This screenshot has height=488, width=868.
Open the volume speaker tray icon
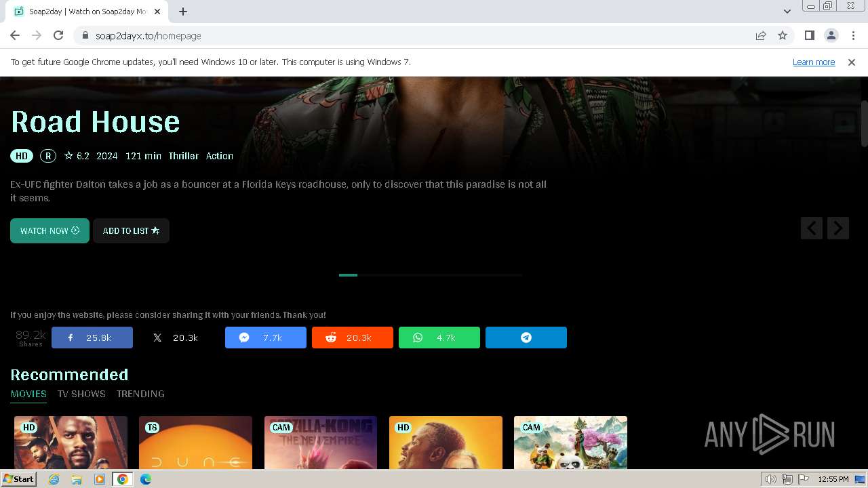771,479
